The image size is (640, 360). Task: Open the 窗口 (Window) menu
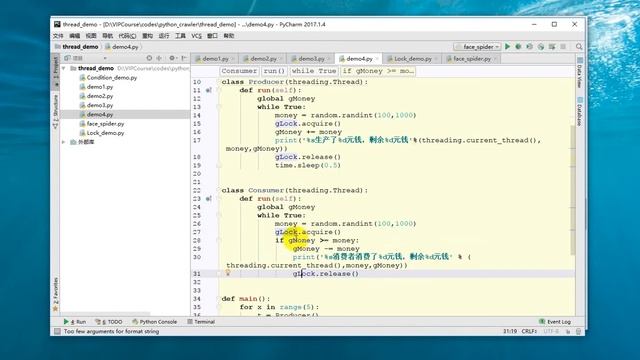(x=212, y=36)
